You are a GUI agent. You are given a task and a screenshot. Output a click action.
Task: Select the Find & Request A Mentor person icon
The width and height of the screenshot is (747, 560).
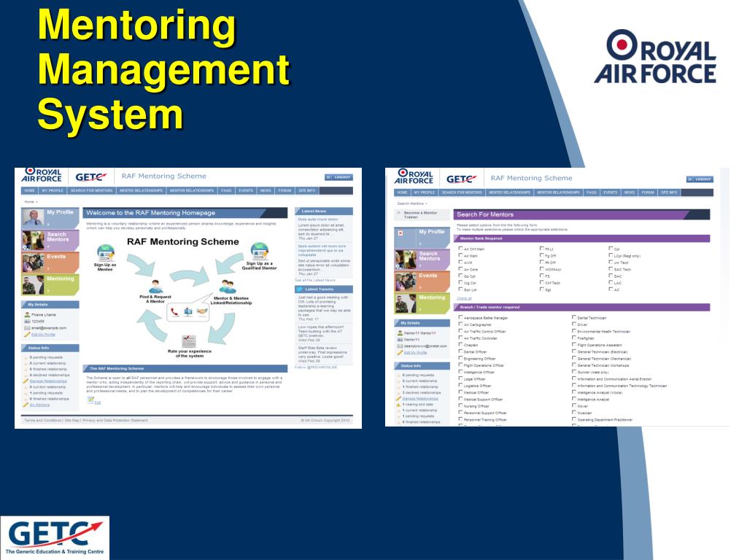coord(155,287)
